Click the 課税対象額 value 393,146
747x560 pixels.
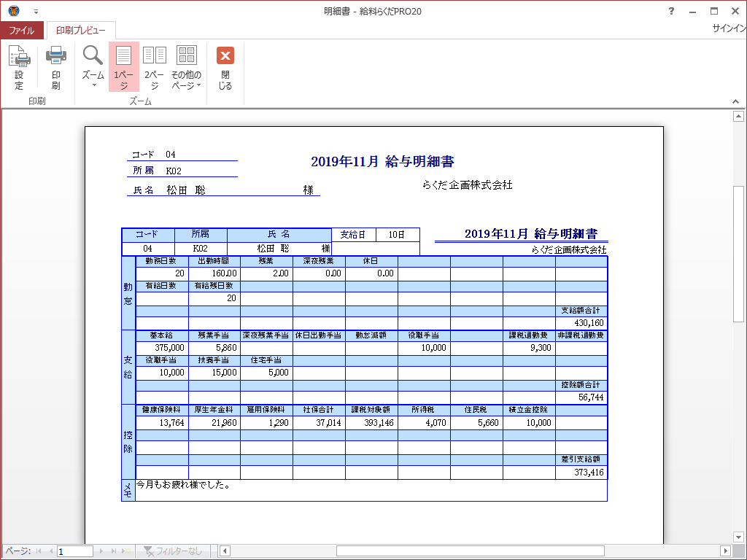tap(379, 422)
